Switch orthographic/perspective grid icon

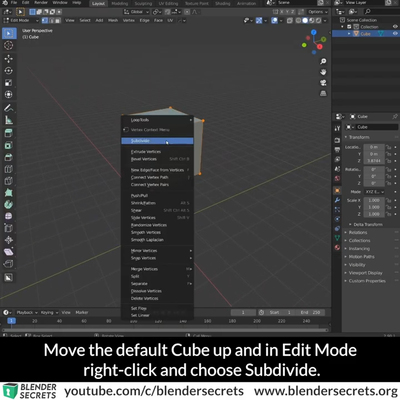tap(323, 93)
